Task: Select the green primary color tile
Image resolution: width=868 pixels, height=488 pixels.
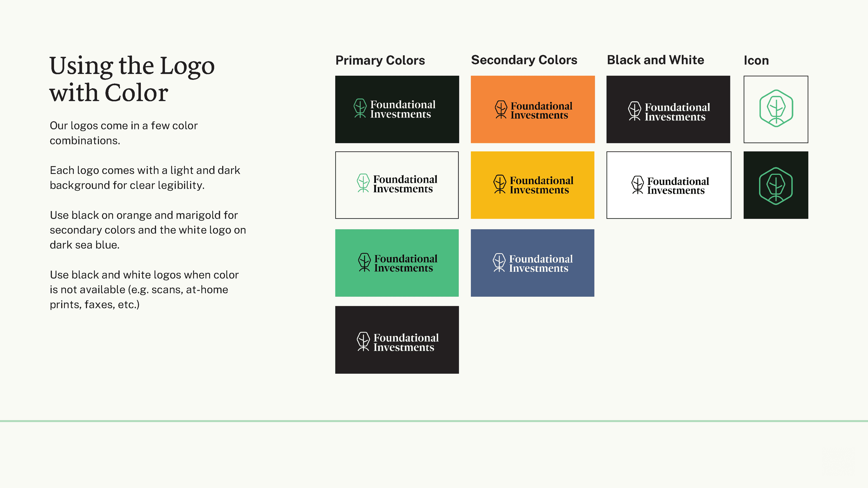Action: pos(397,263)
